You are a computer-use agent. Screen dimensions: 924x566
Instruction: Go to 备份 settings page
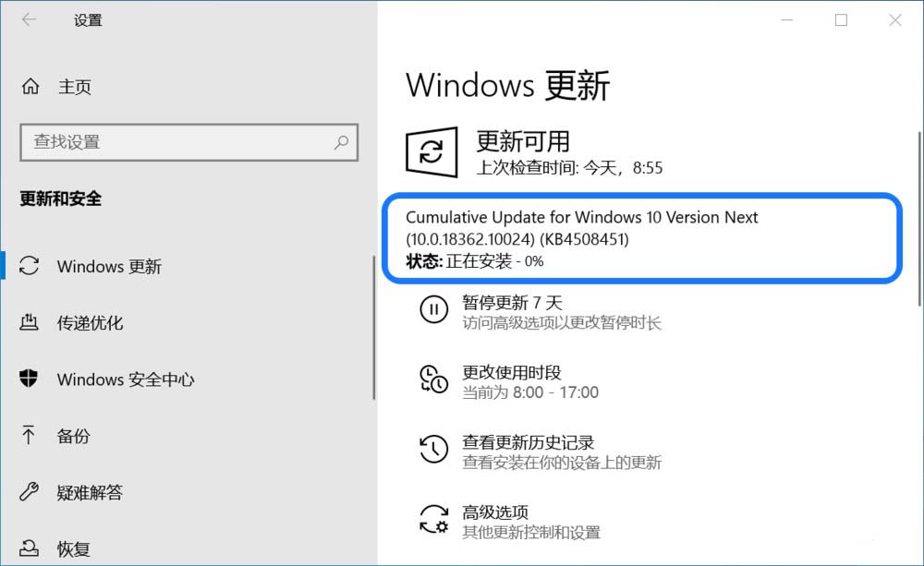click(74, 436)
